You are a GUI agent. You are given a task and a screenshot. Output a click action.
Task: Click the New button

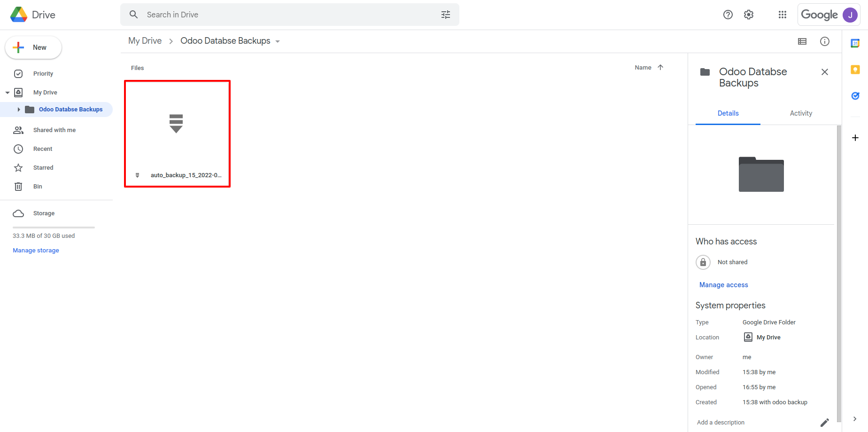33,47
